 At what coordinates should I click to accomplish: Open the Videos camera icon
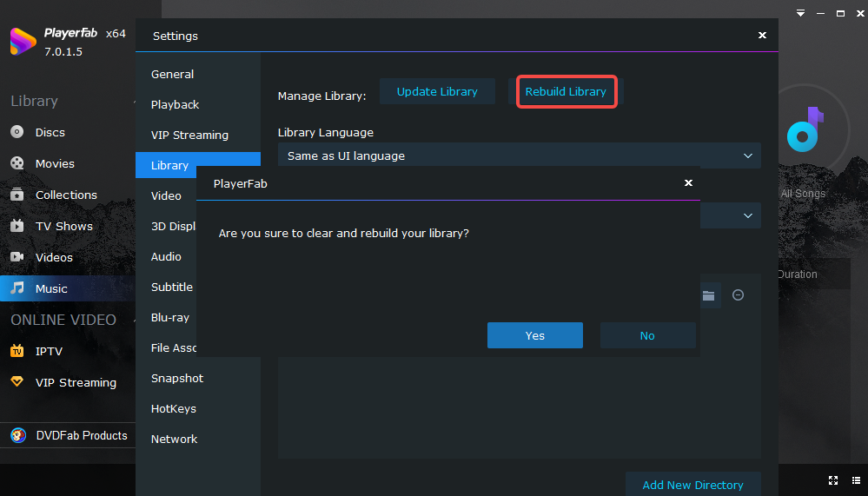pyautogui.click(x=17, y=257)
